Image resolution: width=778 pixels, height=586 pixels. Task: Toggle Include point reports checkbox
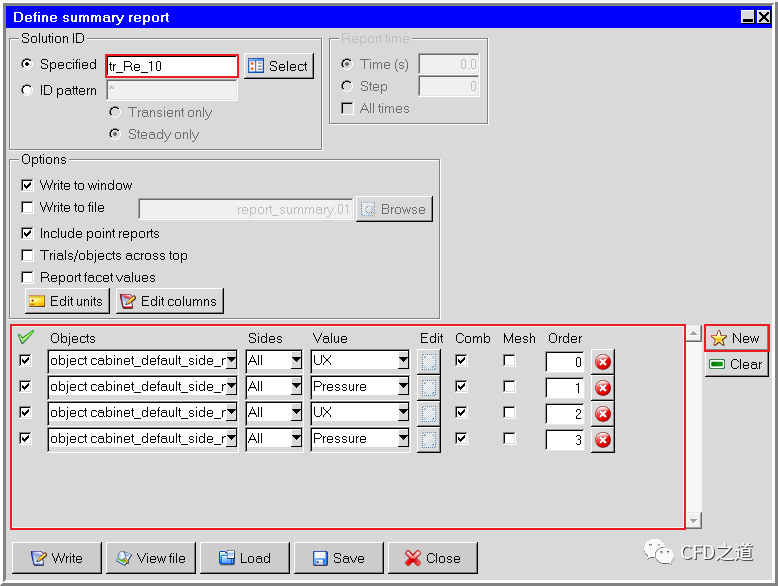coord(27,233)
